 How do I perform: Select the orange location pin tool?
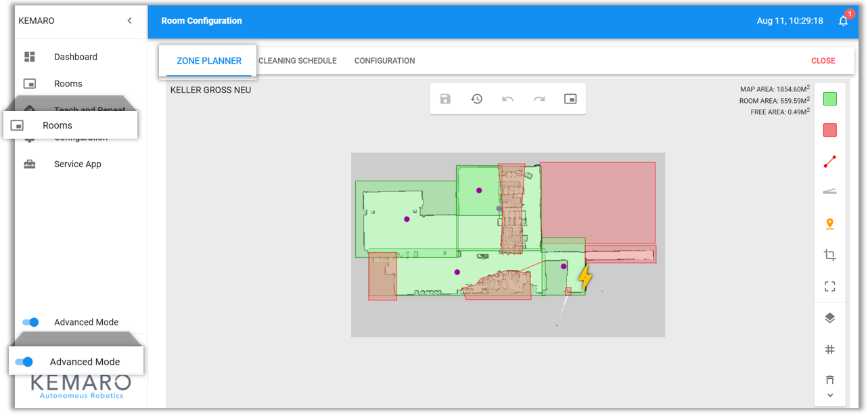click(830, 224)
